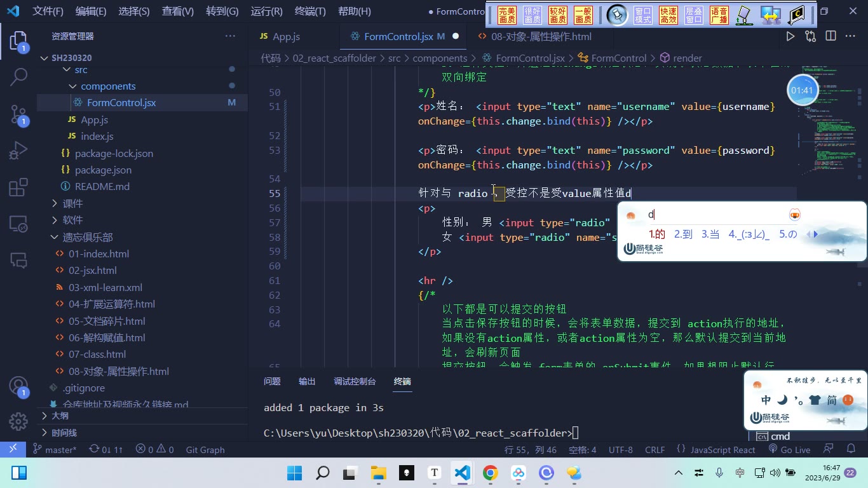Open the Search view in activity bar
This screenshot has width=868, height=488.
(x=18, y=78)
